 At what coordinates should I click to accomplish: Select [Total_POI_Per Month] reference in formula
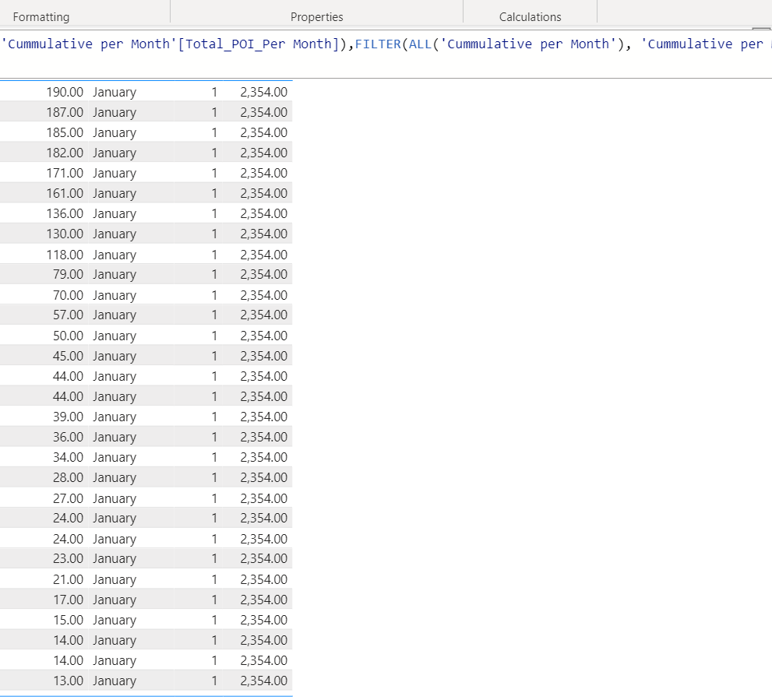(259, 44)
